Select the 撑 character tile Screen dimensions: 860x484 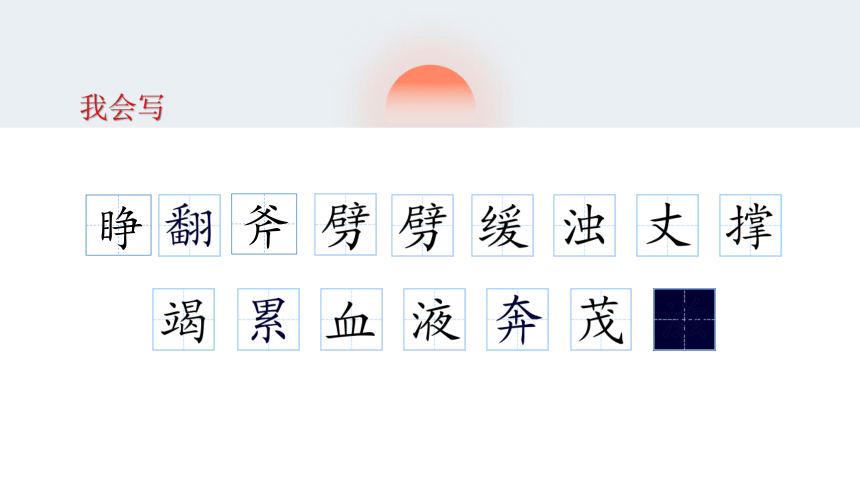point(750,225)
